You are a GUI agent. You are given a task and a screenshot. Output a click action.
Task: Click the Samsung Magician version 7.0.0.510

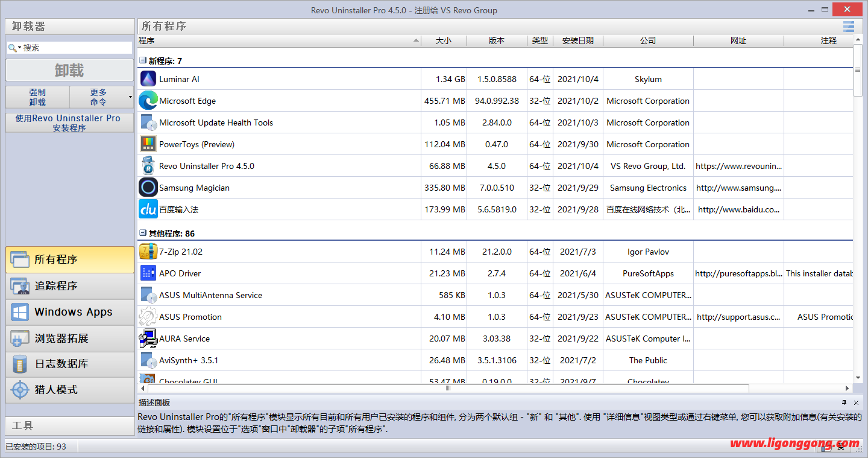(x=497, y=188)
